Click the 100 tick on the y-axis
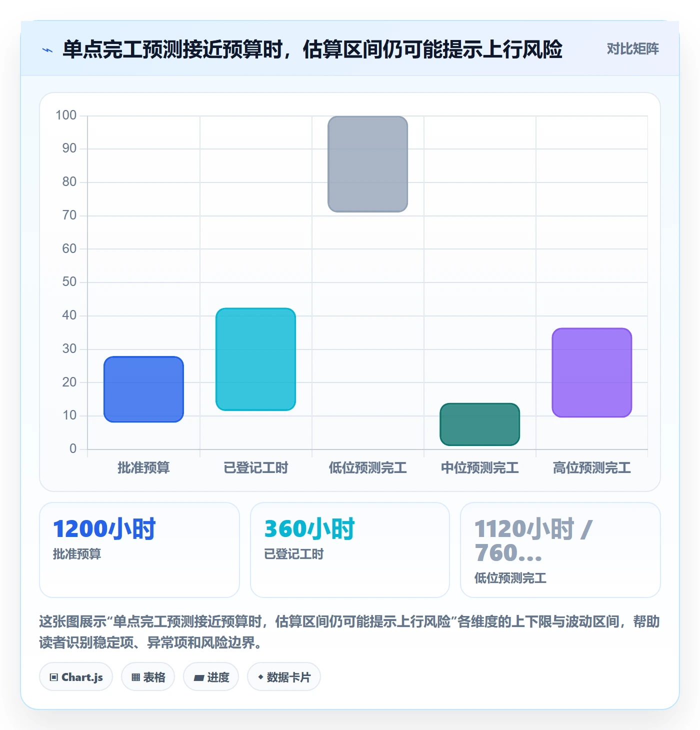This screenshot has height=730, width=700. point(66,115)
